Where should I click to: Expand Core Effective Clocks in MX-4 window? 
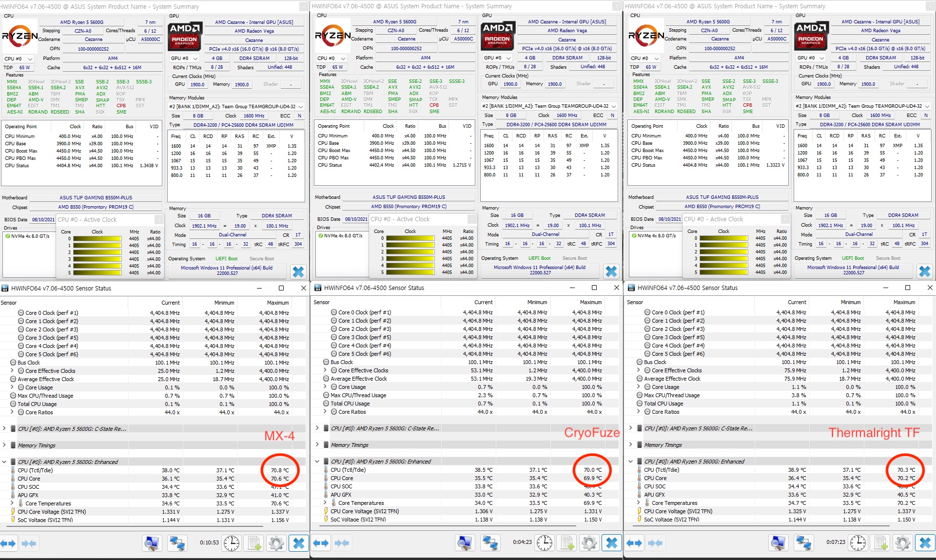(x=13, y=371)
